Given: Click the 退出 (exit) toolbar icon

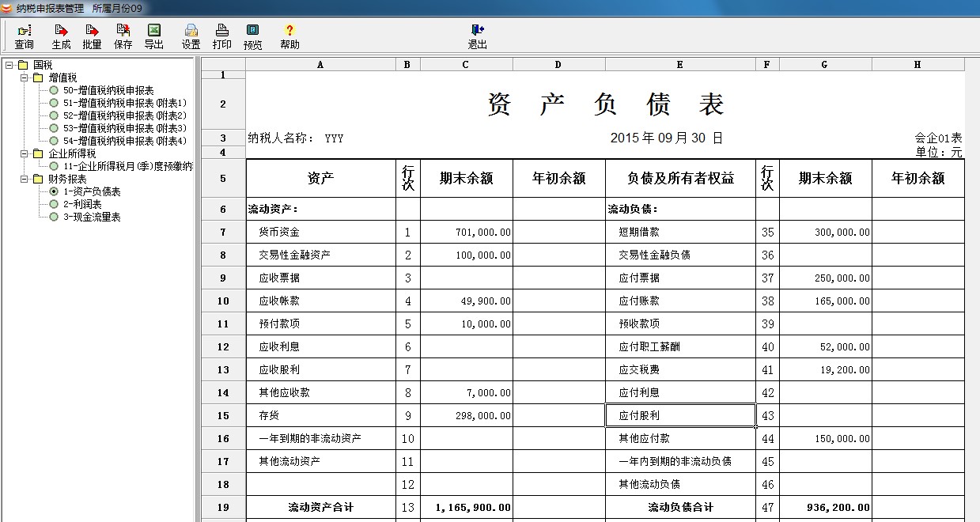Looking at the screenshot, I should 477,37.
